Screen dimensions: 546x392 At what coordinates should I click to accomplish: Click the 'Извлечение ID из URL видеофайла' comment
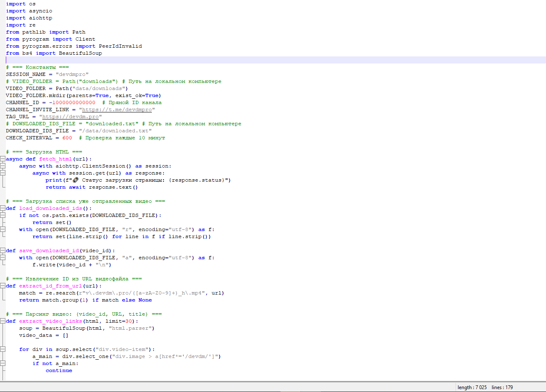(x=74, y=279)
